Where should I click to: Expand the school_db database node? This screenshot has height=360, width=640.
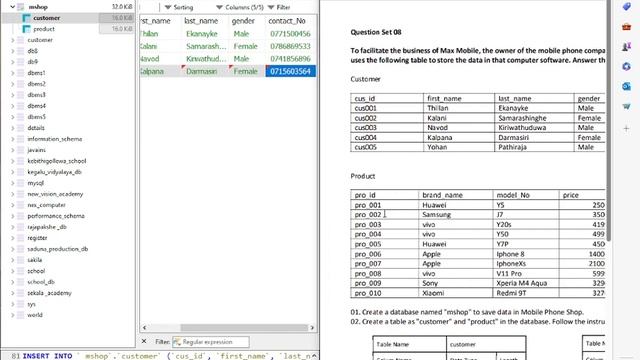tap(13, 282)
